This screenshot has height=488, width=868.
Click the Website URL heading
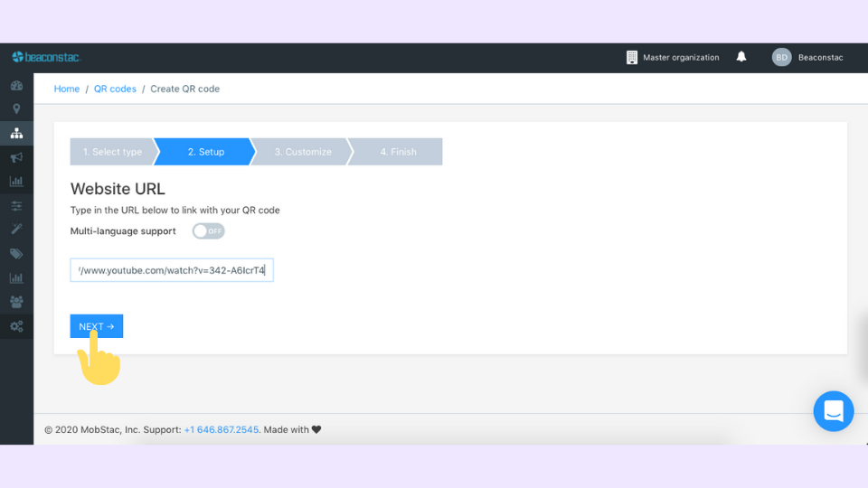[x=118, y=189]
